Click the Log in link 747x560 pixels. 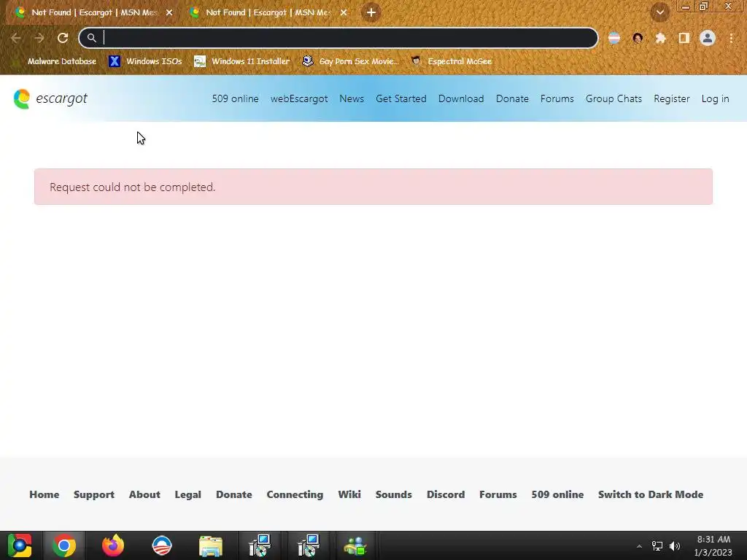(715, 98)
